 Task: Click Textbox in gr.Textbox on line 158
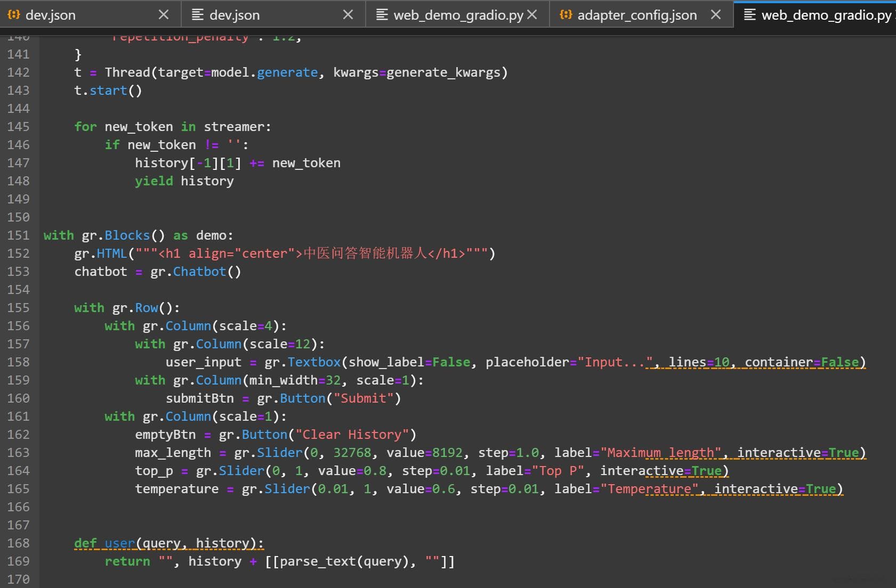point(314,362)
